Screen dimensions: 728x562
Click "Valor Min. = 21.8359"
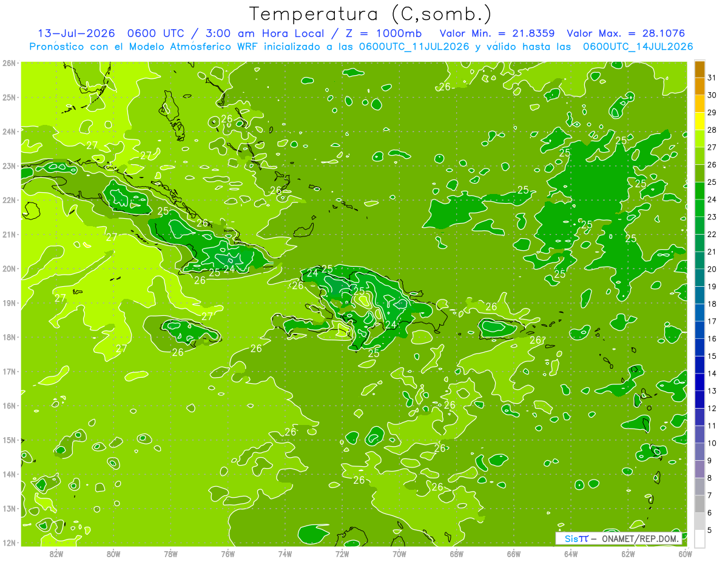497,33
